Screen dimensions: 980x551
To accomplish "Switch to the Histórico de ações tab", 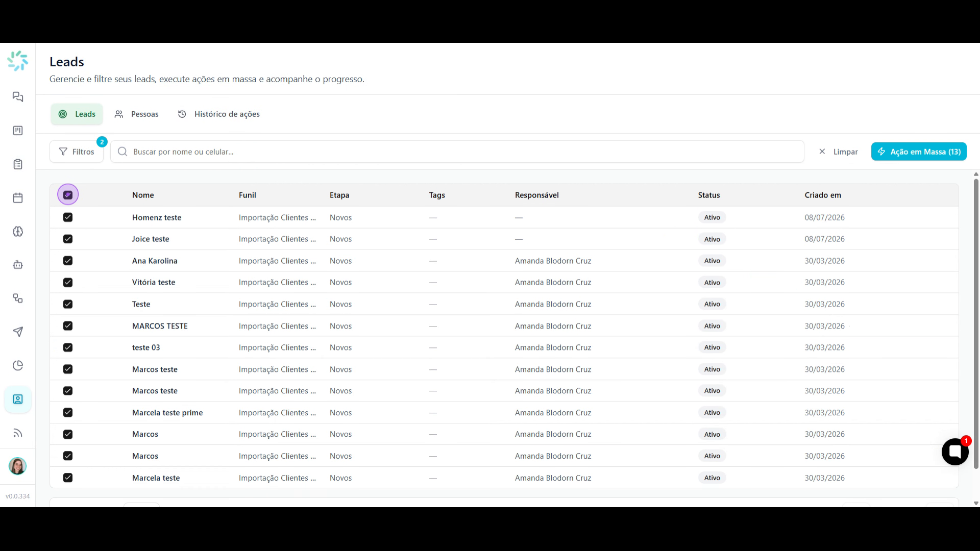I will 219,114.
